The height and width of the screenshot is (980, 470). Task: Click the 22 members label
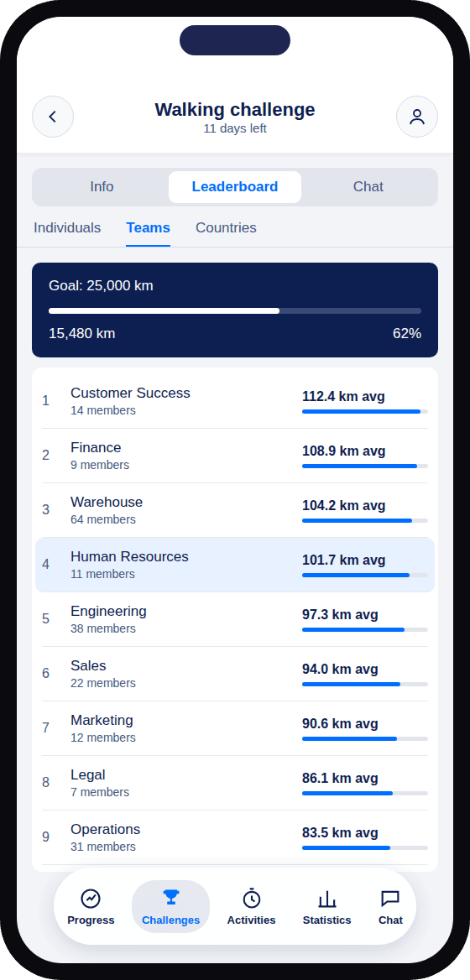coord(103,683)
